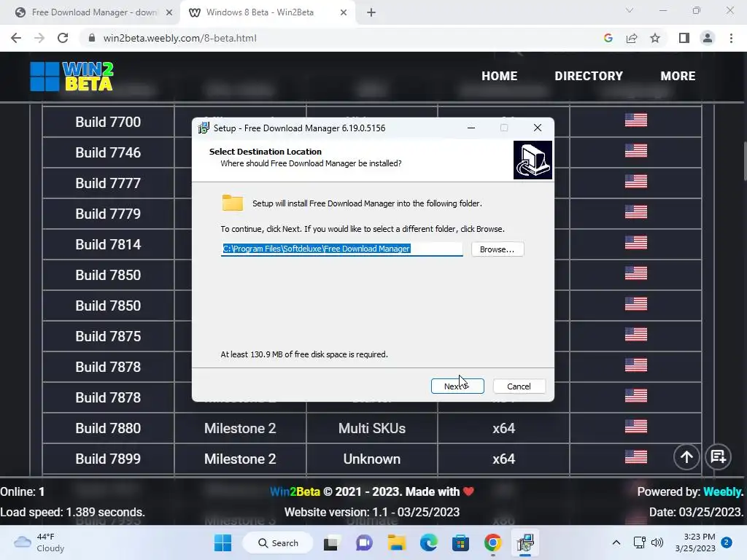Open Microsoft Edge on taskbar

click(428, 542)
